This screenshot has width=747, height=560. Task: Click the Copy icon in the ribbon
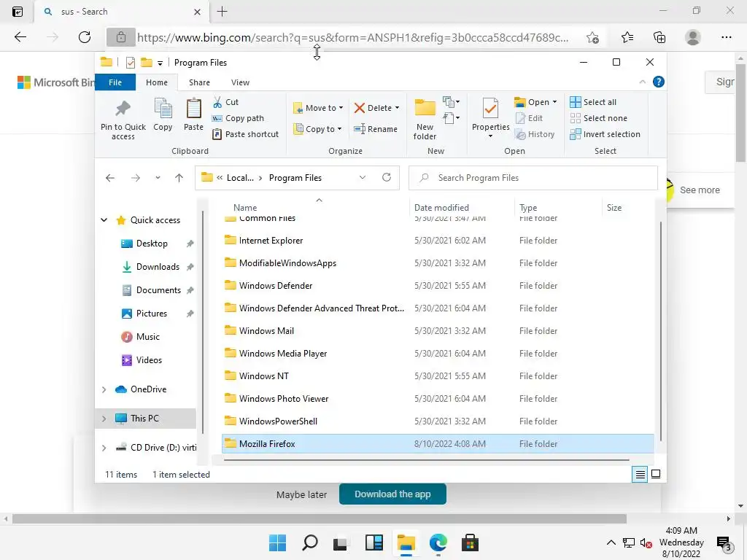pyautogui.click(x=163, y=114)
